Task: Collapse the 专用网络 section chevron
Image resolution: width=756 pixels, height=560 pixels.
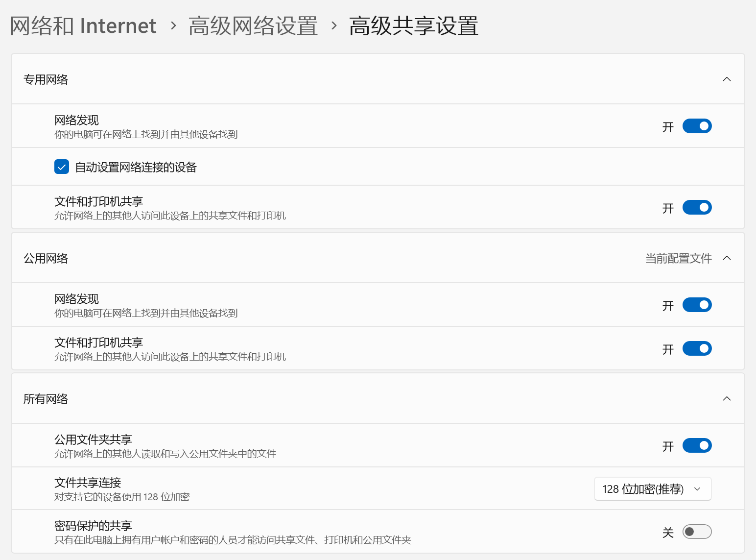Action: tap(727, 79)
